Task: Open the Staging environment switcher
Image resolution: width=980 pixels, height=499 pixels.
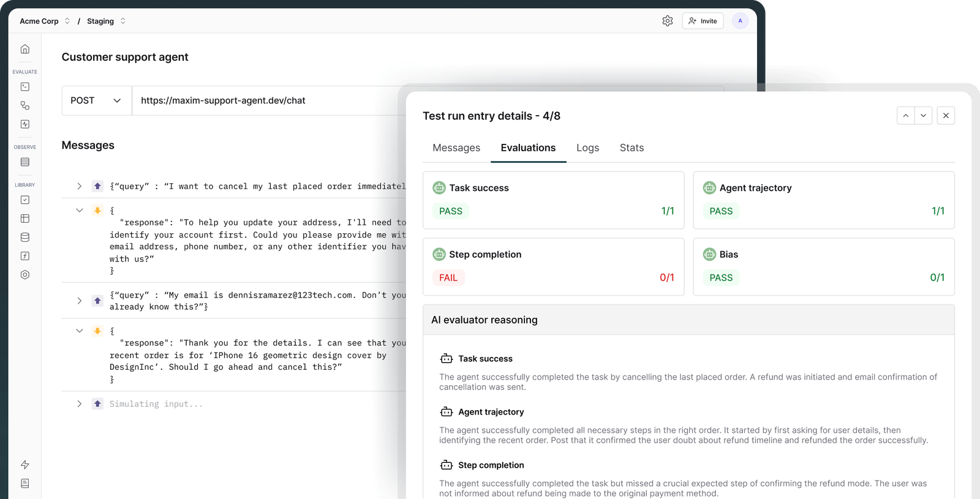Action: [x=107, y=21]
